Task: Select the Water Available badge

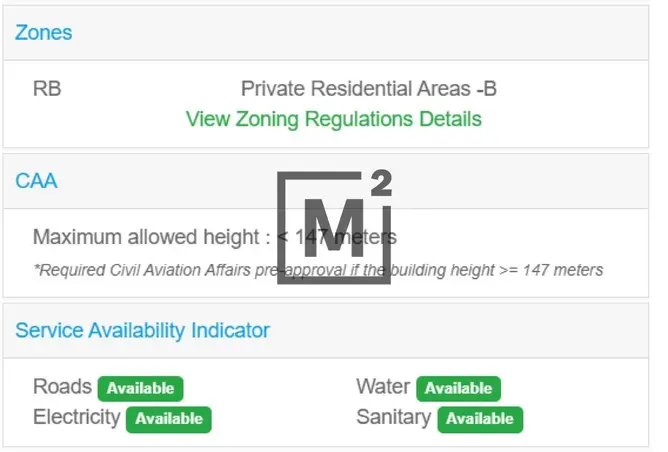Action: click(458, 389)
